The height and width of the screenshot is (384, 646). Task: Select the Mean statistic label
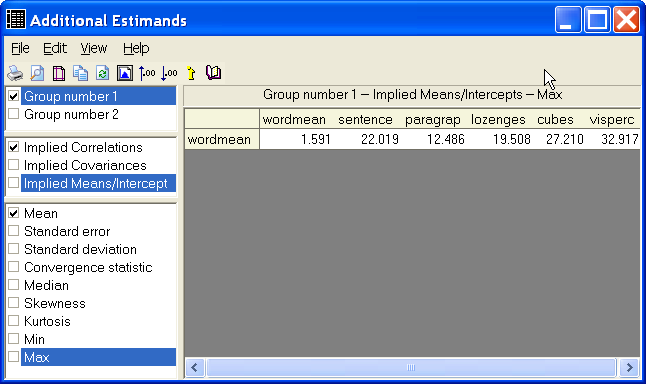pyautogui.click(x=41, y=213)
